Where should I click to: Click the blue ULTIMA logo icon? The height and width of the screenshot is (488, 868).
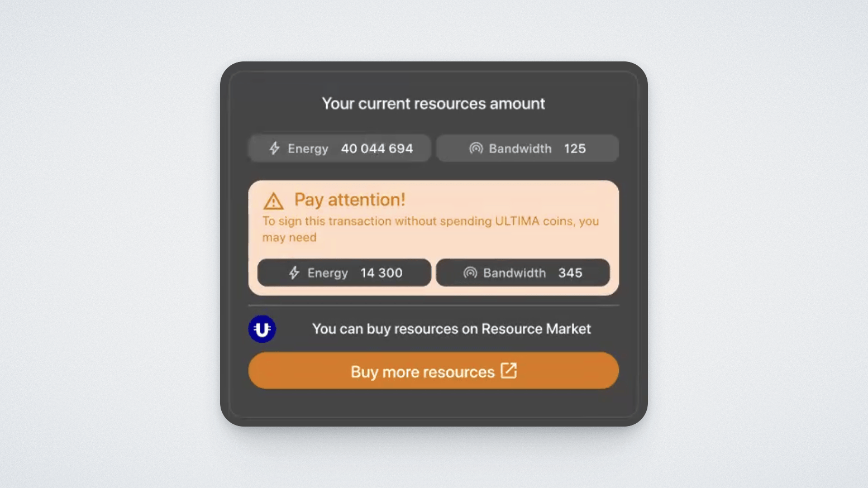(x=262, y=329)
